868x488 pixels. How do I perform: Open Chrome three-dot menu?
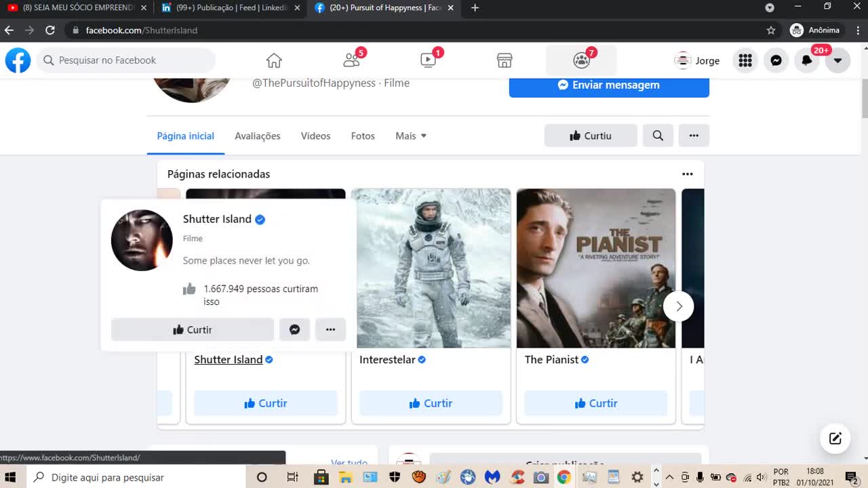tap(856, 30)
